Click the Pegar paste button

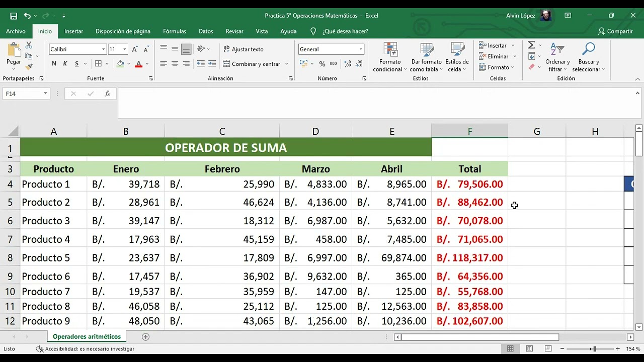pyautogui.click(x=14, y=54)
